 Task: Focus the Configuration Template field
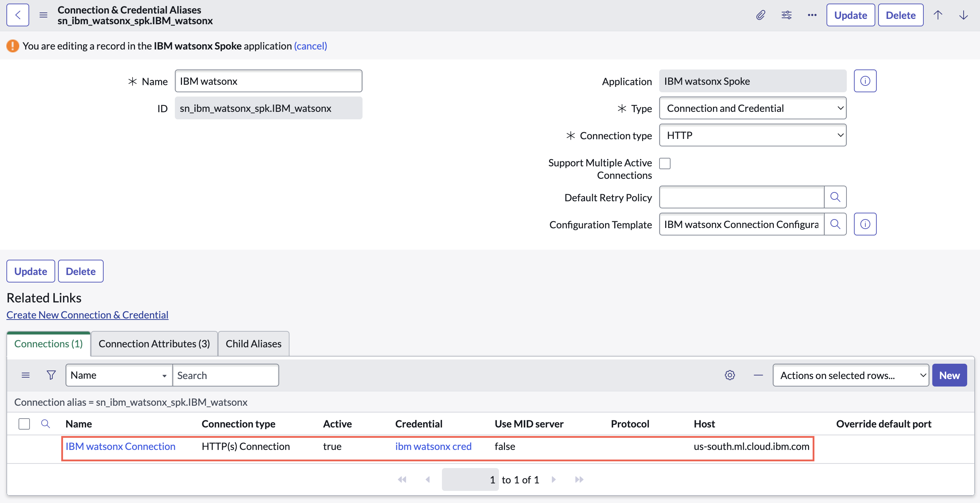[x=741, y=224]
